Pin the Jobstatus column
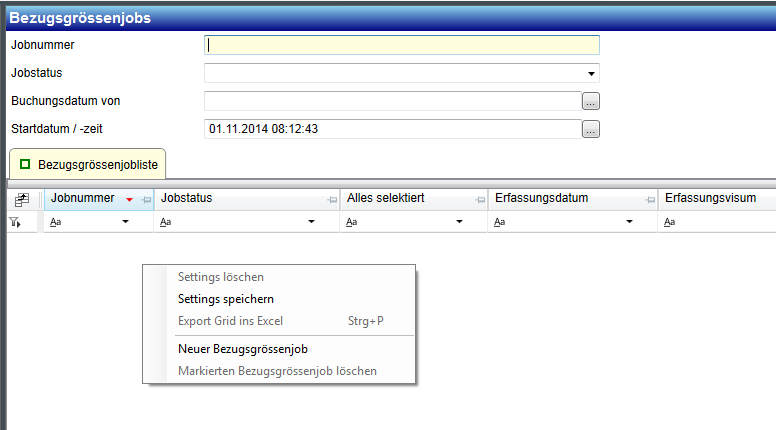This screenshot has width=776, height=430. tap(332, 200)
